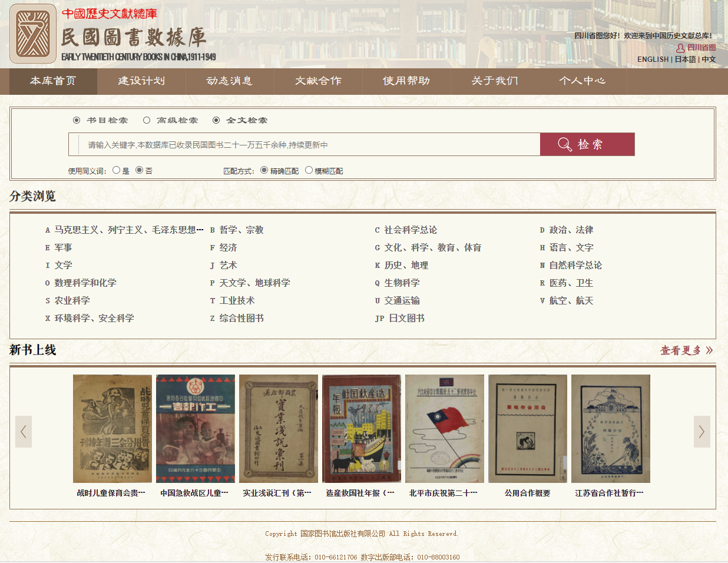Viewport: 728px width, 563px height.
Task: Expand 查看更多 to view more new books
Action: 686,350
